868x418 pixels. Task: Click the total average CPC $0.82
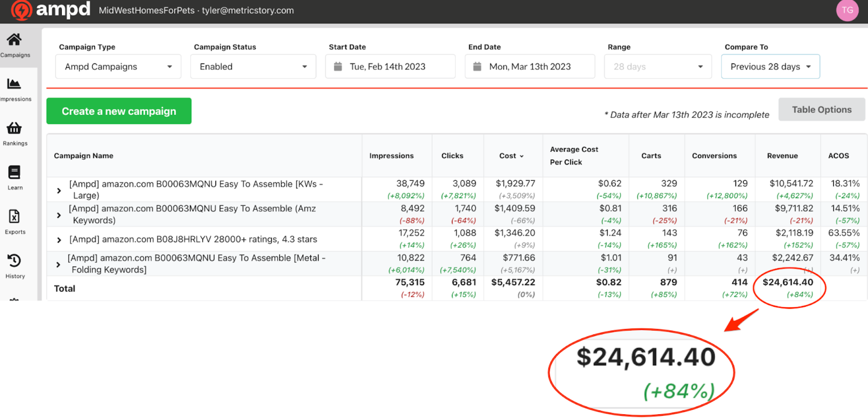609,282
